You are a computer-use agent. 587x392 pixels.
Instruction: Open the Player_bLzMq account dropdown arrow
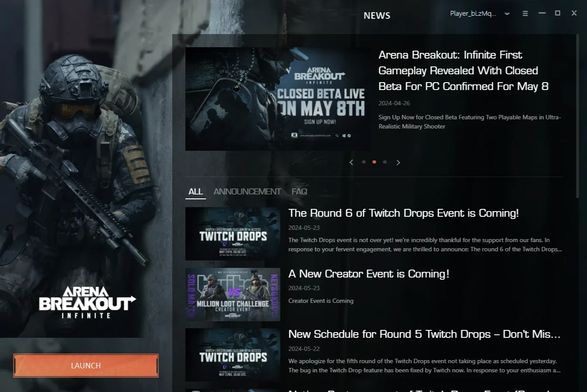(507, 14)
